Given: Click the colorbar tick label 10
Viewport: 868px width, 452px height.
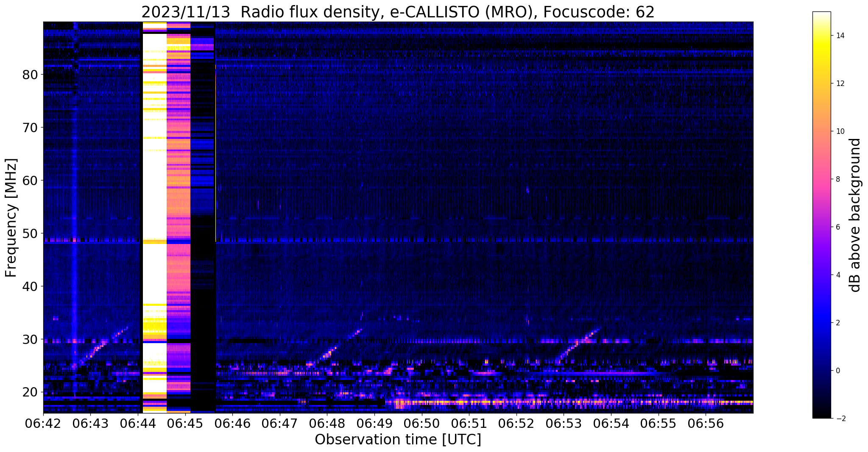Looking at the screenshot, I should [840, 131].
